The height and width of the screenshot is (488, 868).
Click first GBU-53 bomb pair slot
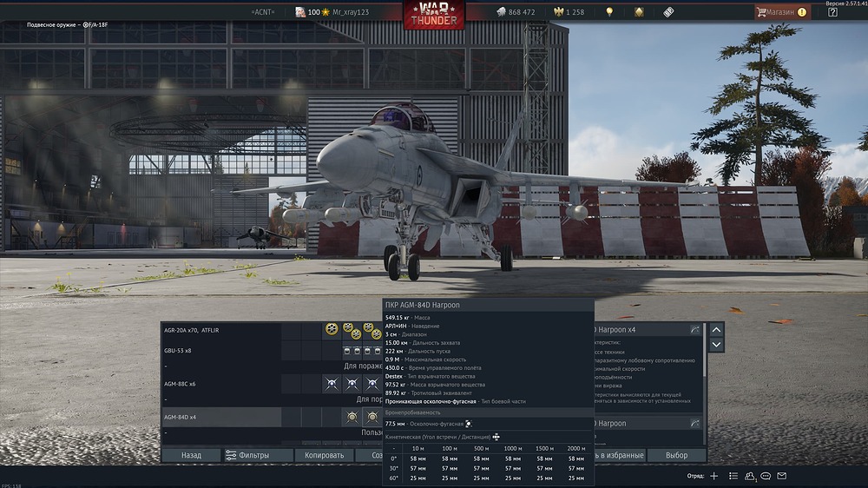352,351
